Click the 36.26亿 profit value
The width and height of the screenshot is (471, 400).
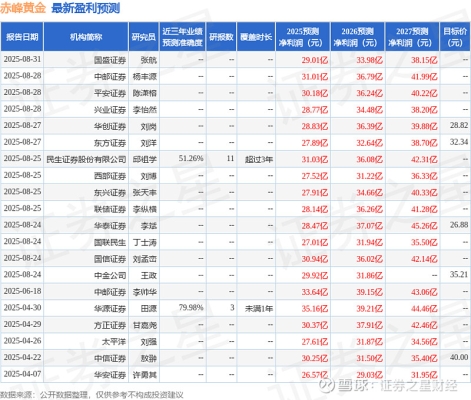pos(369,209)
